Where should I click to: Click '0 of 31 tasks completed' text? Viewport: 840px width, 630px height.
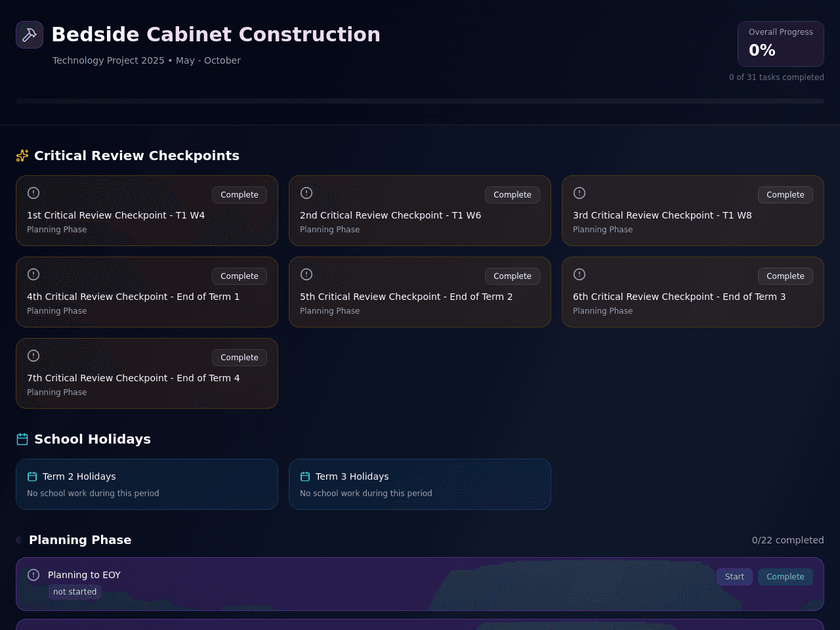click(x=776, y=77)
